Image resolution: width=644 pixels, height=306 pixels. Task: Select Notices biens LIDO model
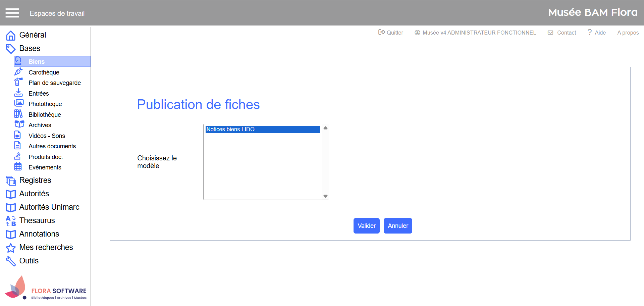coord(262,130)
